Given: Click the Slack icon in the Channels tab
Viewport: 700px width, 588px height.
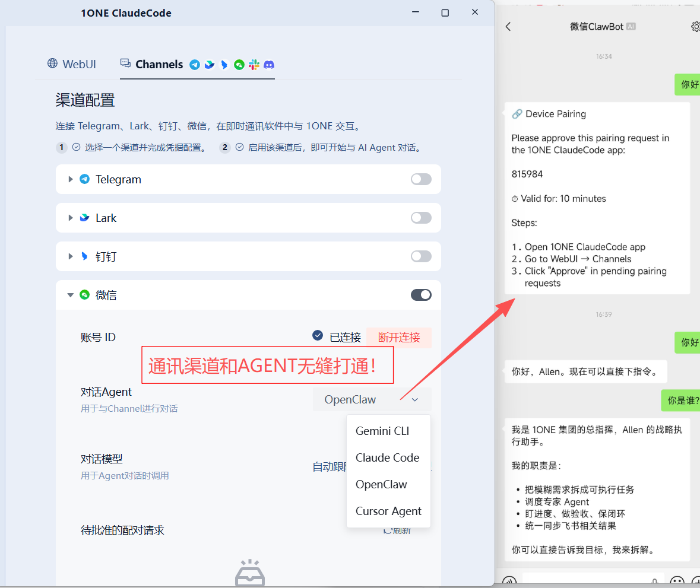Looking at the screenshot, I should click(254, 65).
